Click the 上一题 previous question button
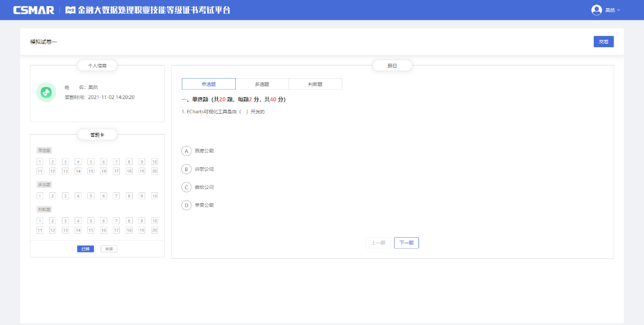Image resolution: width=644 pixels, height=325 pixels. (x=378, y=243)
